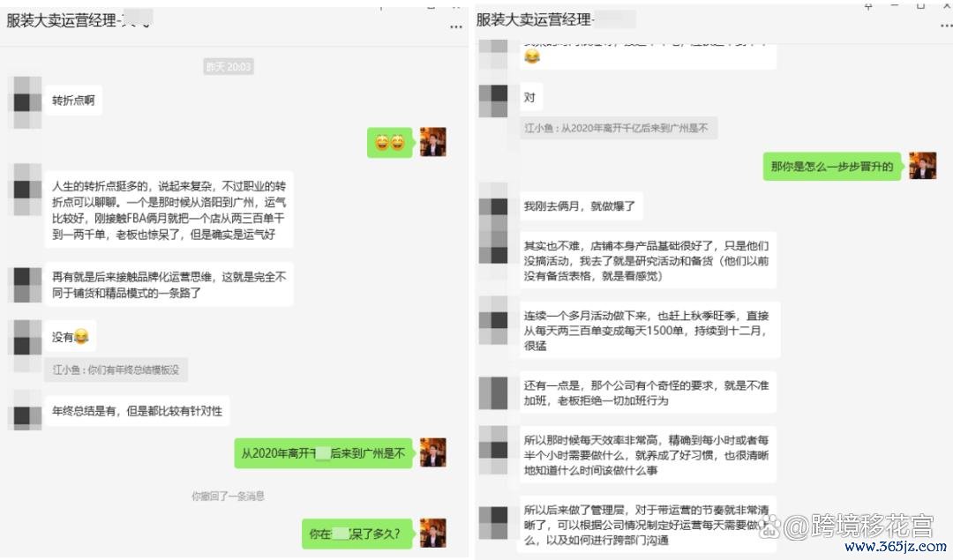Click the quoted reply 从2020年离开千亿后来到广州是不

click(618, 128)
